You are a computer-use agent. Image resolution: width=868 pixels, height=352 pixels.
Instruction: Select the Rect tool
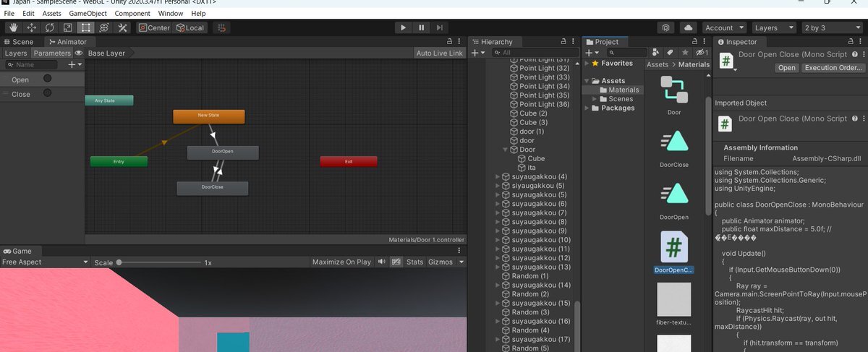(x=86, y=27)
